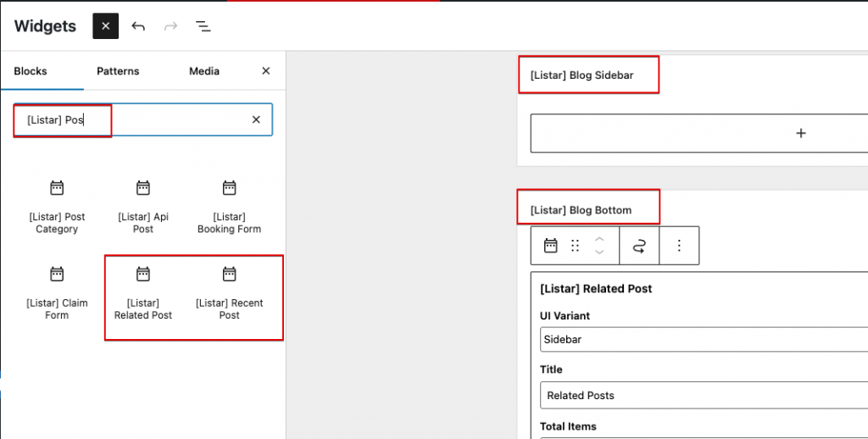Viewport: 868px width, 439px height.
Task: Open the UI Variant Sidebar select
Action: click(x=704, y=339)
